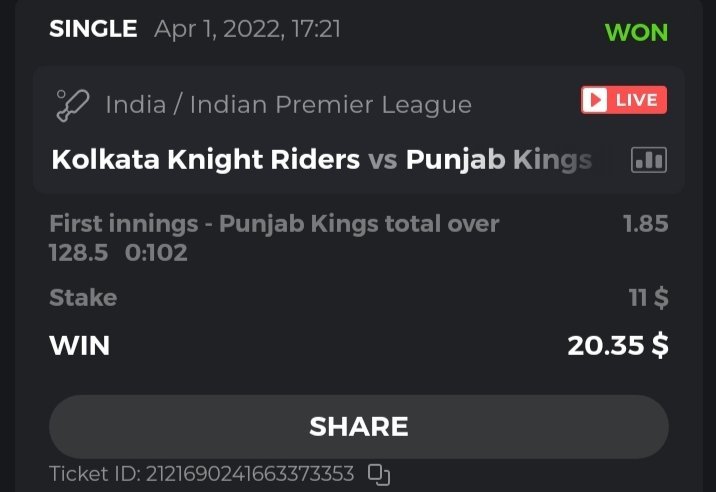Click the SINGLE bet type label
Screen dimensions: 716x492
(x=93, y=29)
